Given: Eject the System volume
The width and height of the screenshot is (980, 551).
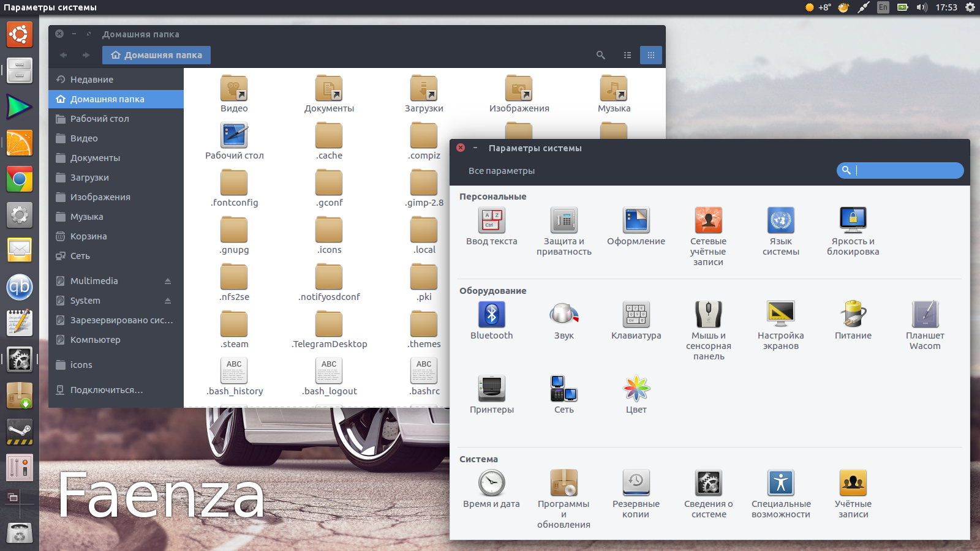Looking at the screenshot, I should click(168, 301).
